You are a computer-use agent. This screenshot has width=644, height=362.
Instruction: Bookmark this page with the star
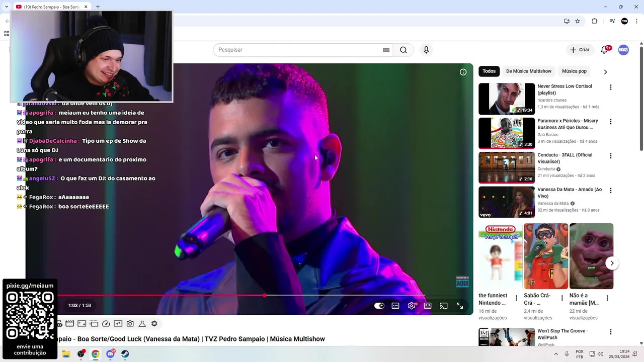pos(578,21)
